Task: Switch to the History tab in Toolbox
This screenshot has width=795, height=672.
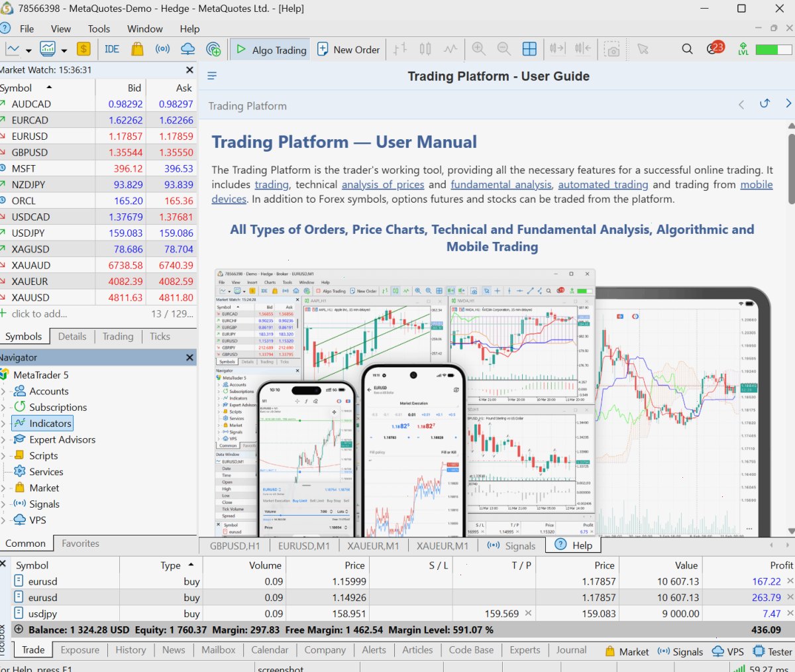Action: (131, 650)
